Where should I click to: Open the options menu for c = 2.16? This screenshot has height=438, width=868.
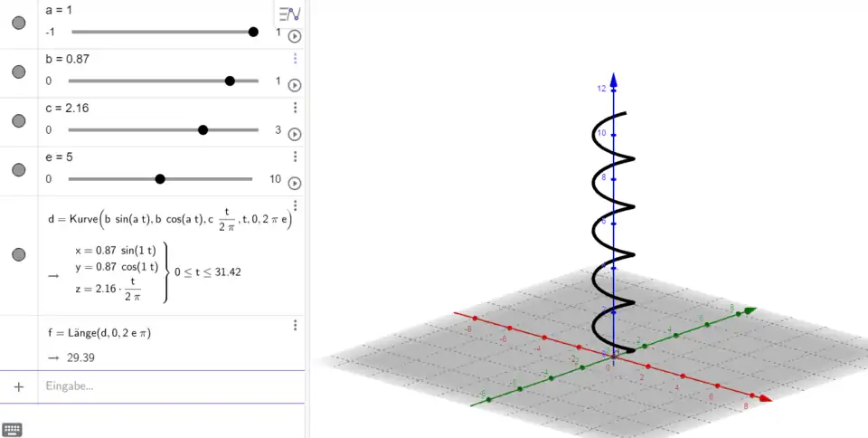[x=295, y=108]
